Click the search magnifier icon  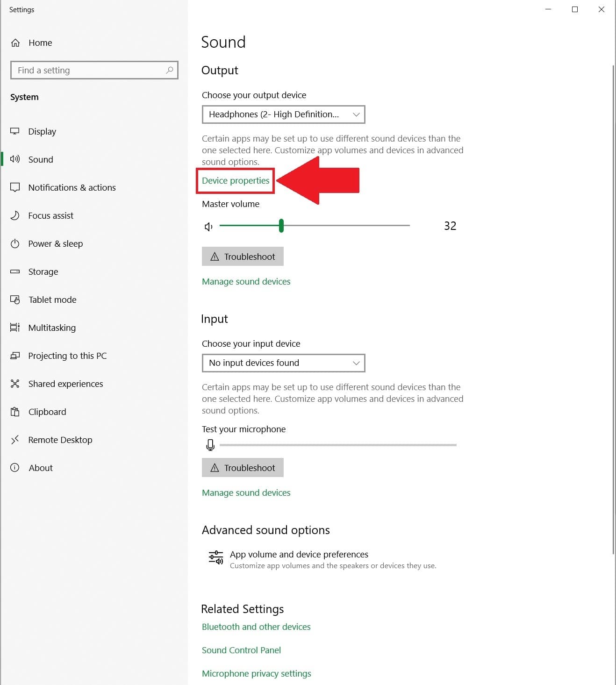[x=170, y=70]
